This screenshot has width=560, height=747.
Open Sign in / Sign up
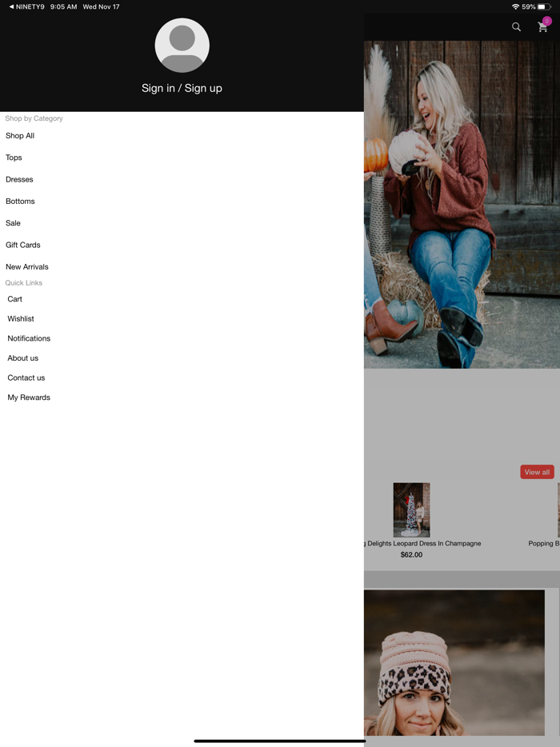point(182,88)
